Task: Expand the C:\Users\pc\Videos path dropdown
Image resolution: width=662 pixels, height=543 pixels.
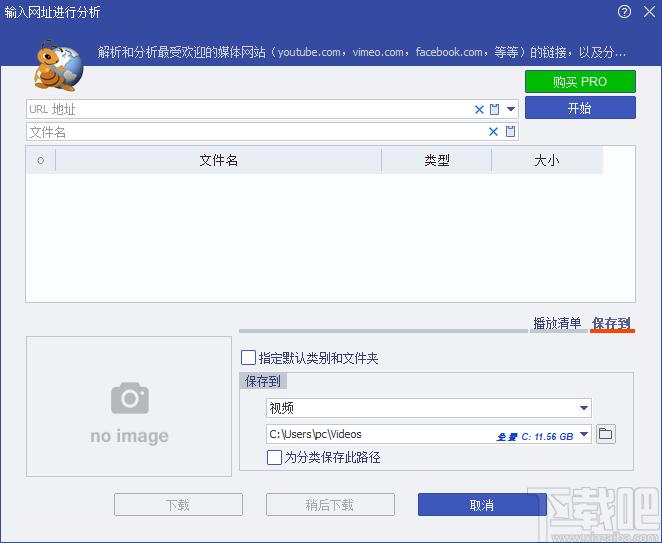Action: pyautogui.click(x=584, y=434)
